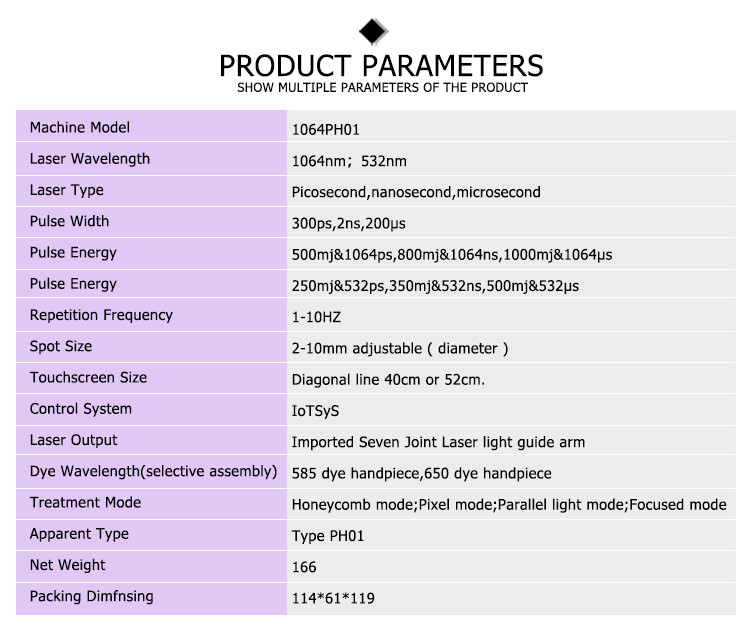
Task: Click the 1064PH01 model value
Action: tap(325, 130)
